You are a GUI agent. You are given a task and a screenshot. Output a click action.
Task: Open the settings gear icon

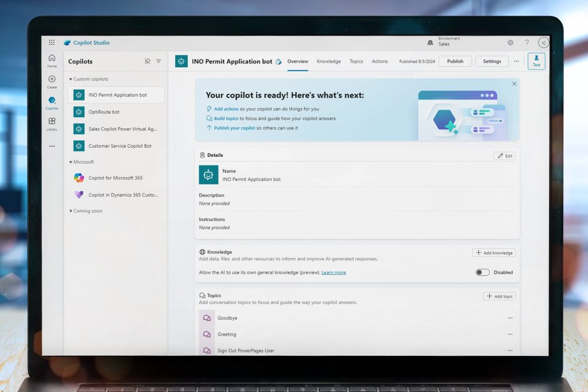tap(510, 43)
